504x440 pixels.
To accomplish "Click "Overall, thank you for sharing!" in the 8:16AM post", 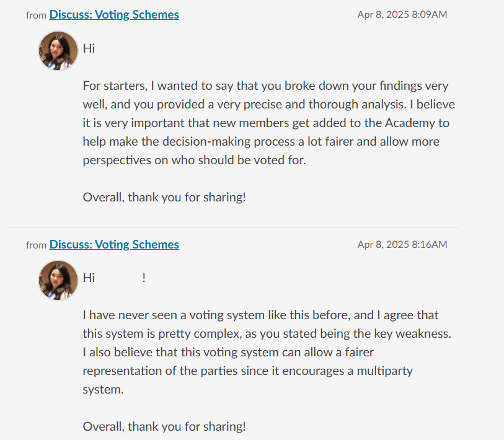I will pos(164,426).
